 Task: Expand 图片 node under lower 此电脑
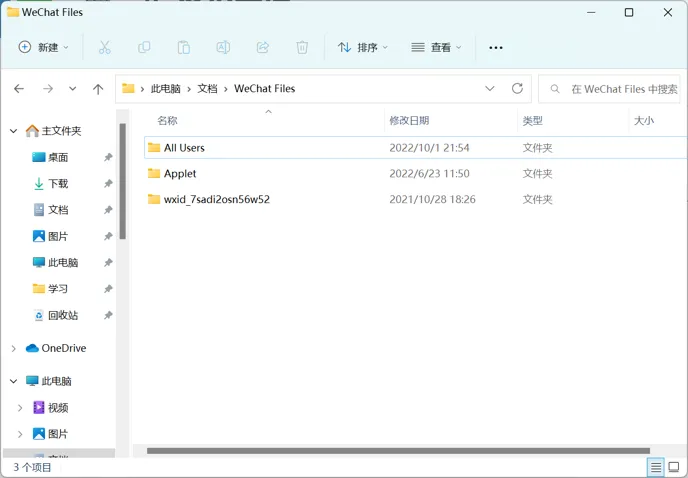[20, 435]
